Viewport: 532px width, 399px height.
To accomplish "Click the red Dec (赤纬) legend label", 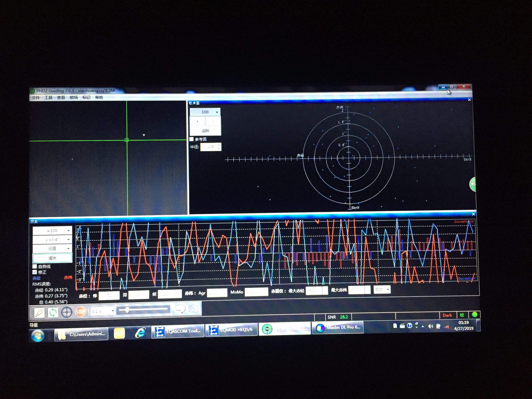I will 68,277.
